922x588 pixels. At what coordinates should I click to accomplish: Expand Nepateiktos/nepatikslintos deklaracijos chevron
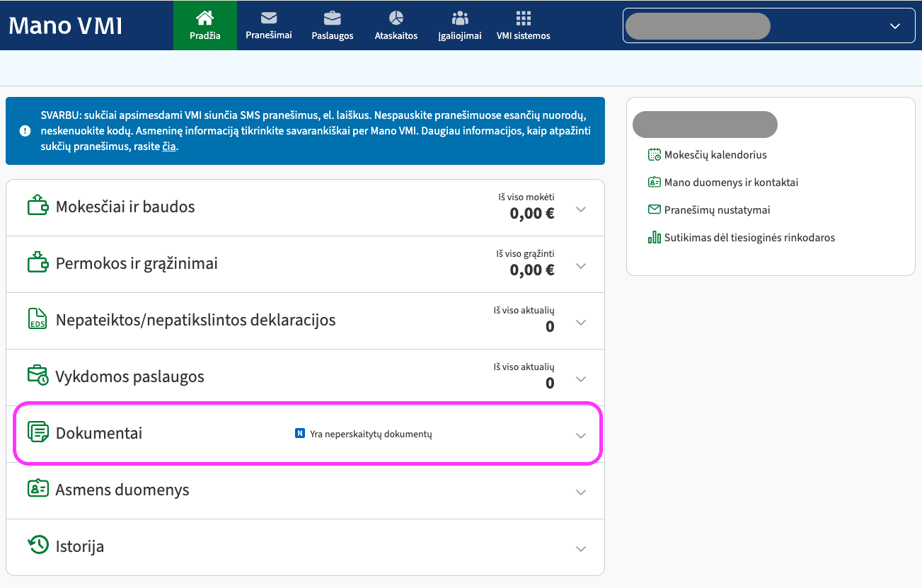(581, 323)
